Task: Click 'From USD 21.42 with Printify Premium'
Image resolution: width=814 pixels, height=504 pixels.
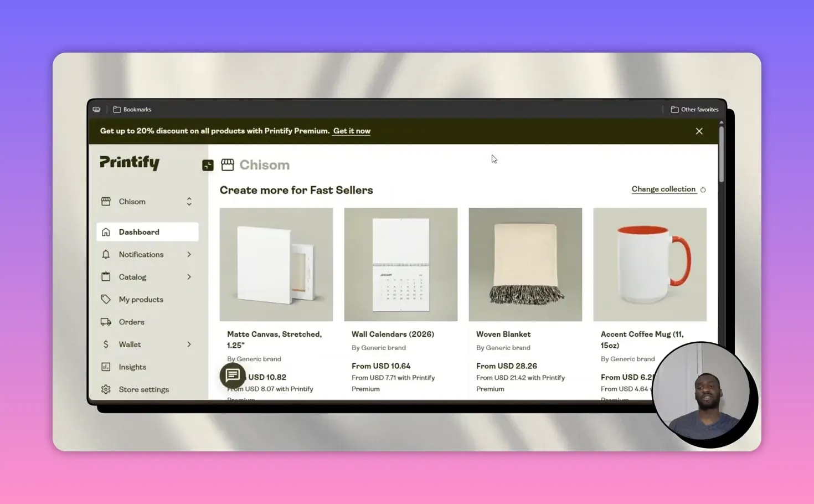Action: tap(521, 383)
